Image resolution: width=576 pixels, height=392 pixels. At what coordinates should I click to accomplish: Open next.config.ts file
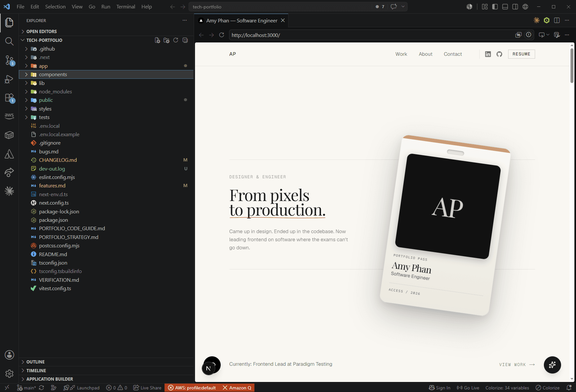point(106,203)
